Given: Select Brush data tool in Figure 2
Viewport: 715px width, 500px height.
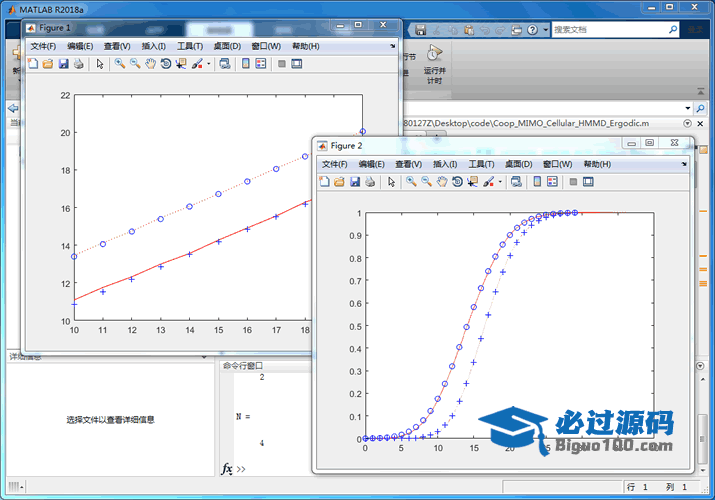Looking at the screenshot, I should click(x=488, y=182).
